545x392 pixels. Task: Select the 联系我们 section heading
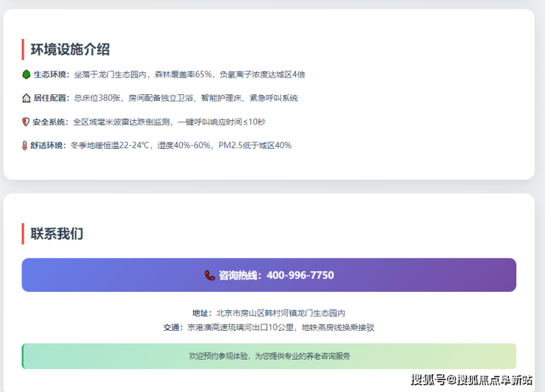pos(57,234)
